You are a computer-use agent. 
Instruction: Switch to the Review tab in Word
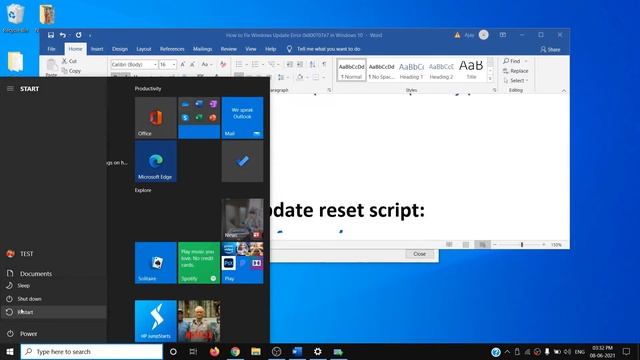pos(229,49)
